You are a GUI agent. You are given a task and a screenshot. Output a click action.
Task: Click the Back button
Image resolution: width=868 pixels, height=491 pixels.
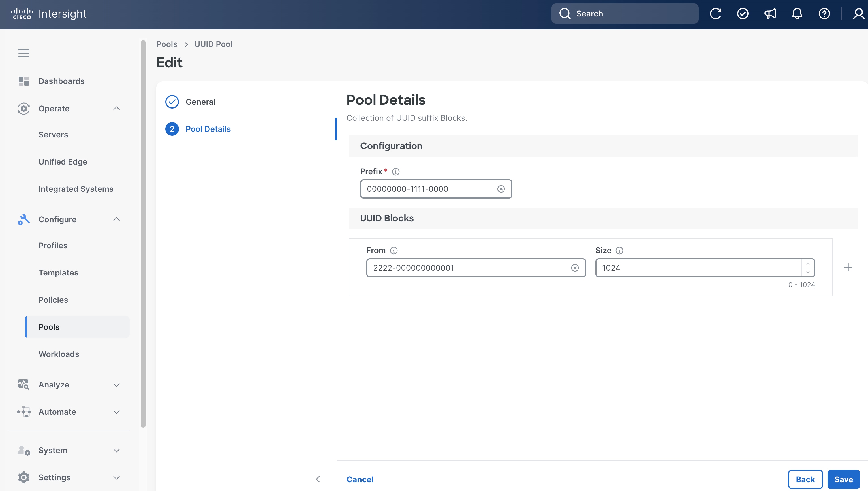805,479
